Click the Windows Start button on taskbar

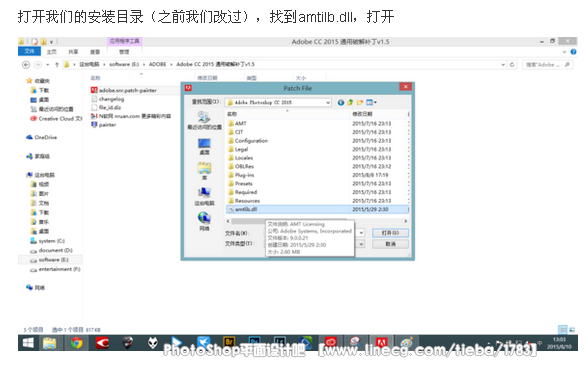28,343
